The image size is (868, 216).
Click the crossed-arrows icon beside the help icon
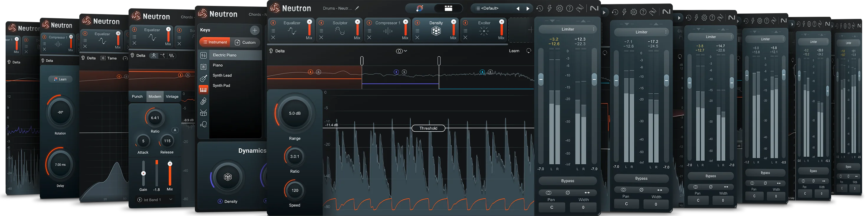point(580,9)
